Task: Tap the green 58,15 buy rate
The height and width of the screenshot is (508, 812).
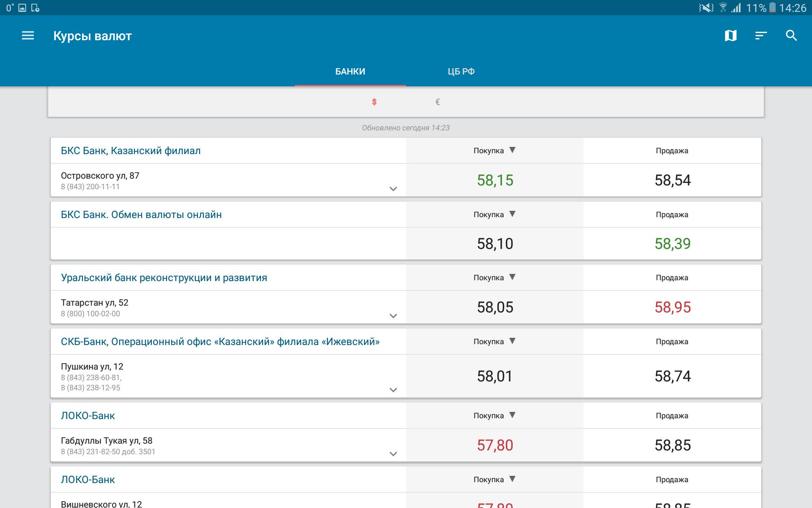Action: click(x=495, y=180)
